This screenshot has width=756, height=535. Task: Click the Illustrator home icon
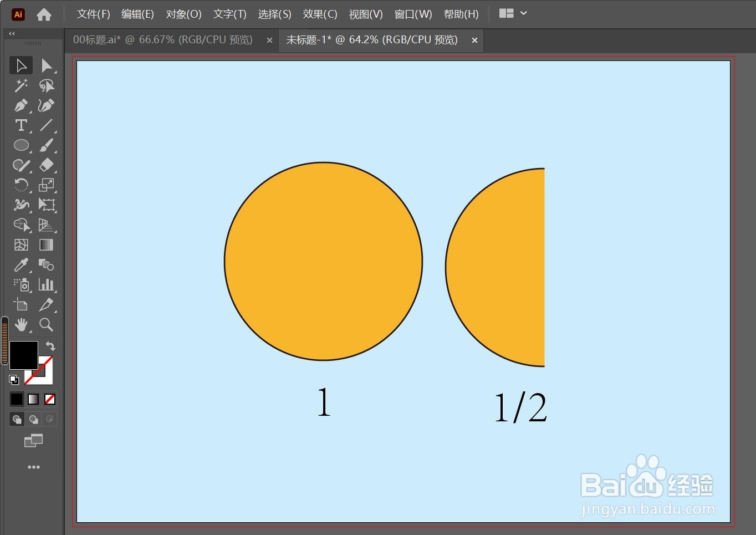(44, 14)
